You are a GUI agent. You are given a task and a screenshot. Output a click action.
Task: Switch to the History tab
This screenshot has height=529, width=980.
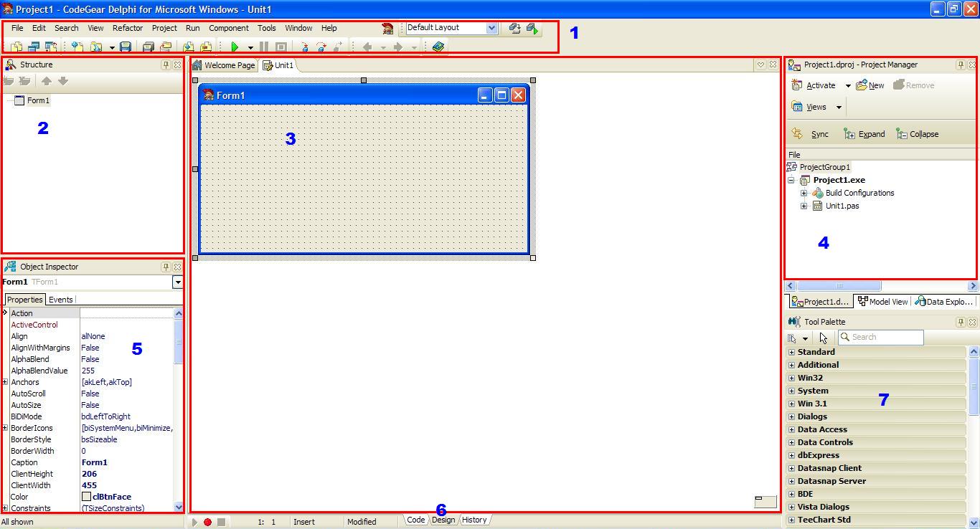pyautogui.click(x=474, y=520)
